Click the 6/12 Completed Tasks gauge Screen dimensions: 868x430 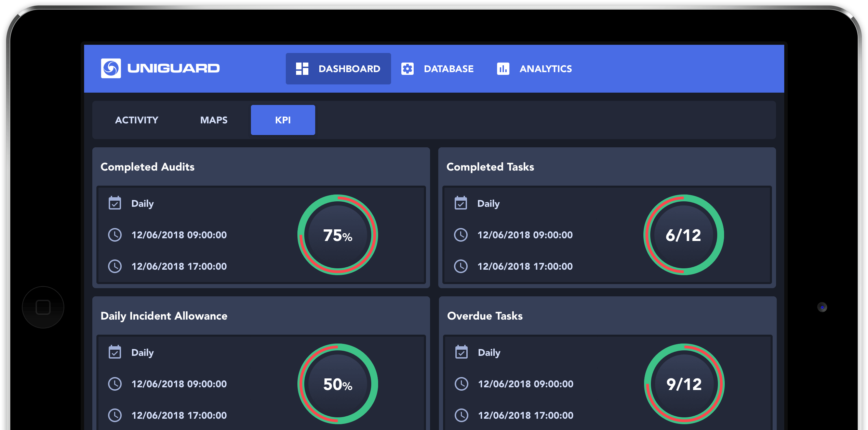684,235
